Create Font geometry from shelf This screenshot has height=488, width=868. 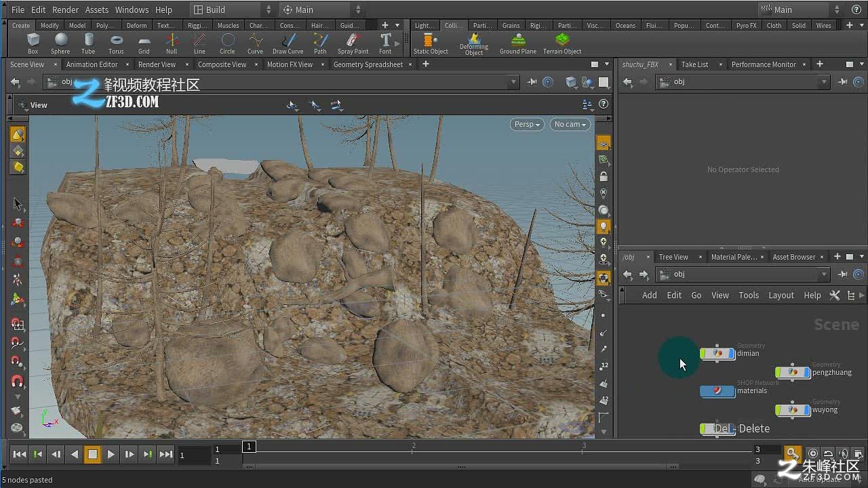pyautogui.click(x=385, y=44)
